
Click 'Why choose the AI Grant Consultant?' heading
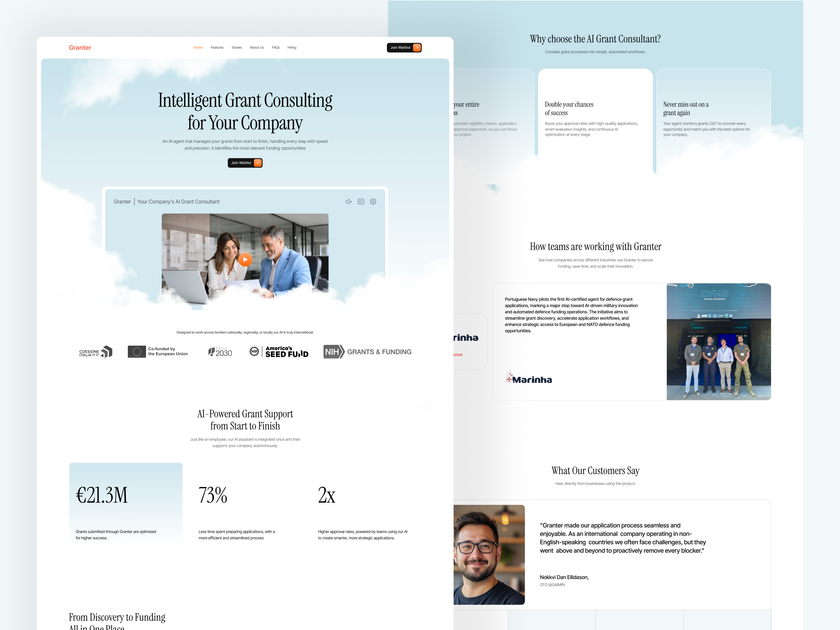595,39
